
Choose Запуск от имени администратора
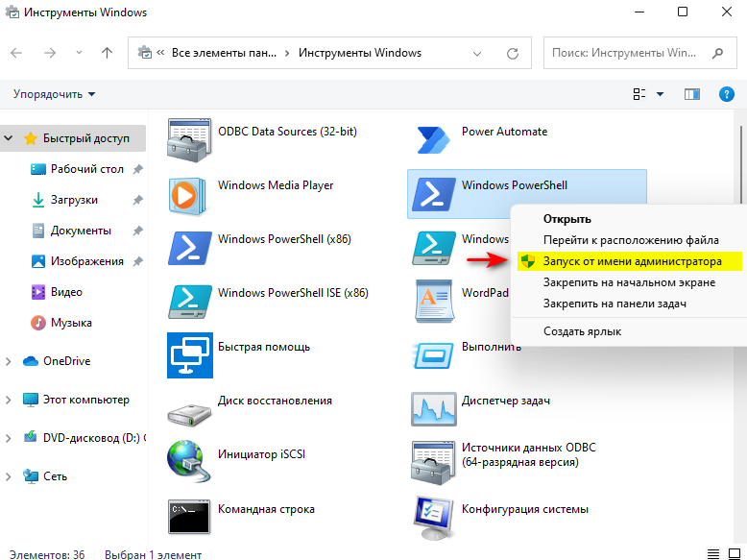click(x=629, y=261)
